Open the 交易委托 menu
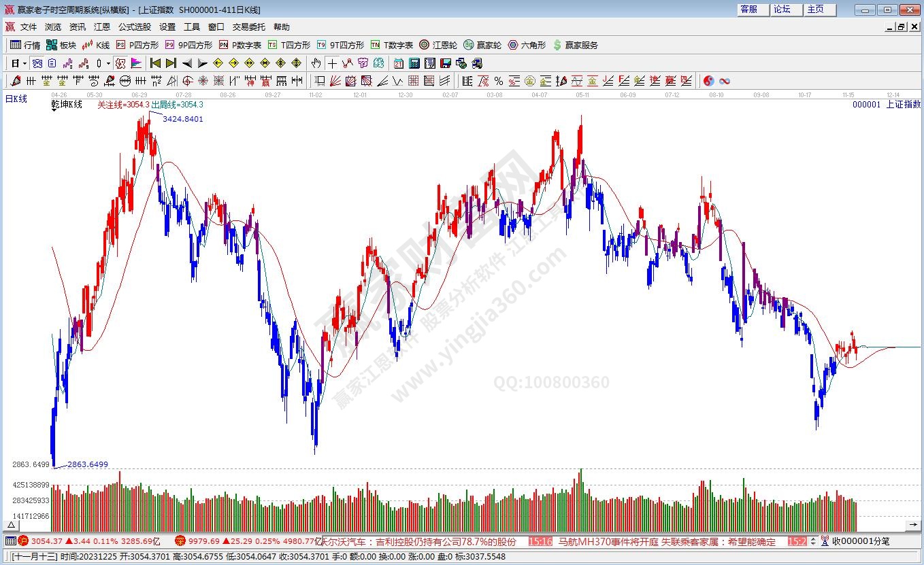The height and width of the screenshot is (565, 924). (248, 27)
